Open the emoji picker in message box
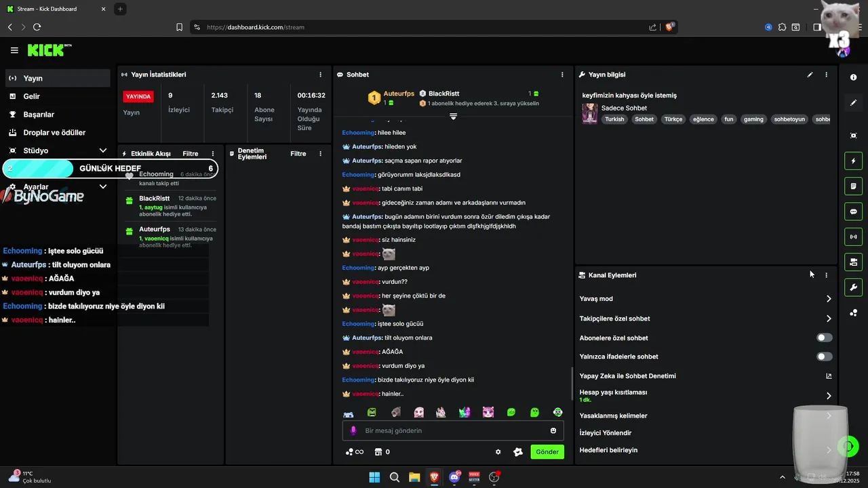The height and width of the screenshot is (488, 868). 553,430
